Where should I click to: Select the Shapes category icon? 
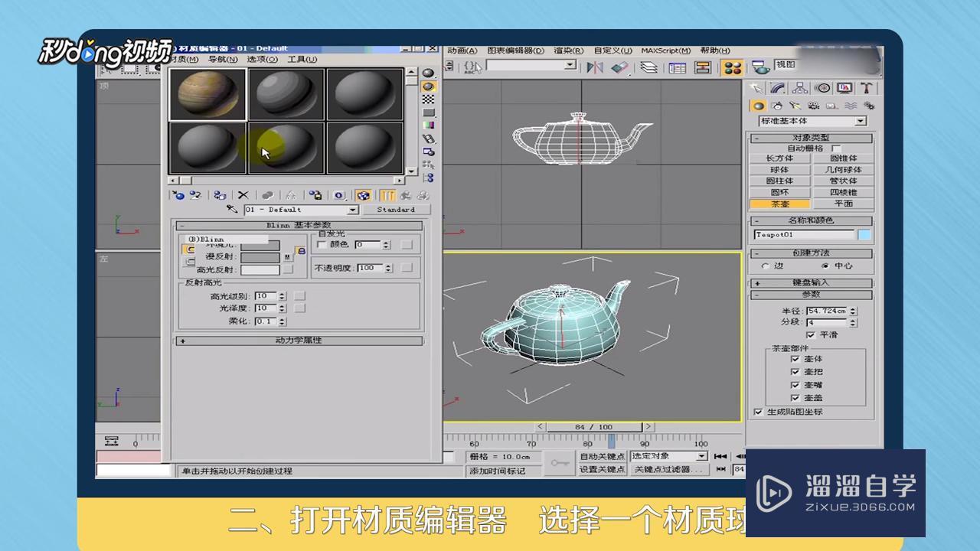pos(777,106)
